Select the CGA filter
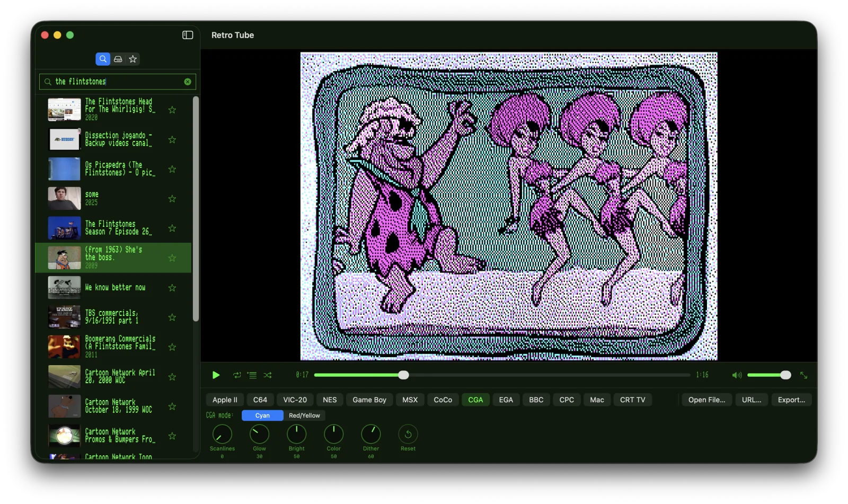The height and width of the screenshot is (504, 848). [475, 400]
